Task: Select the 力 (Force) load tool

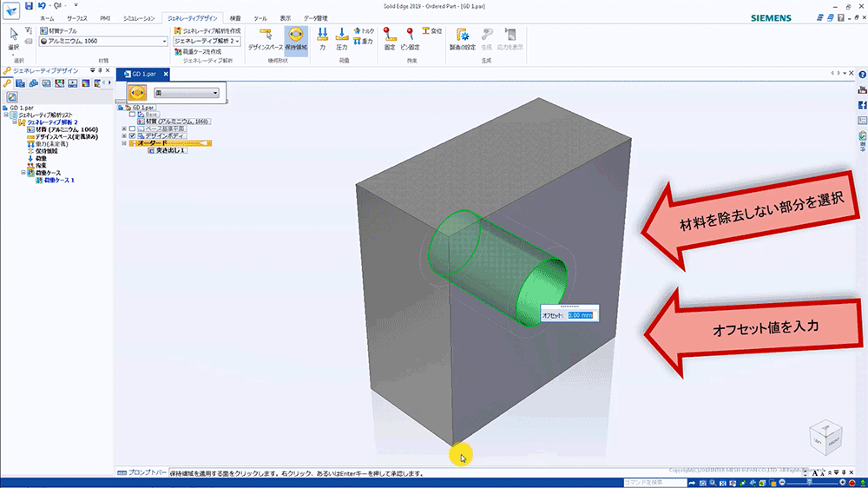Action: 322,39
